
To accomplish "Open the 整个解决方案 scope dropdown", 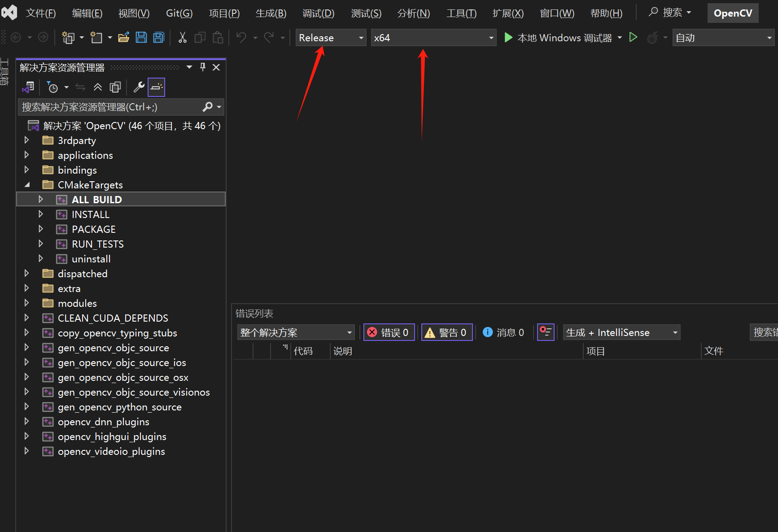I will coord(296,332).
